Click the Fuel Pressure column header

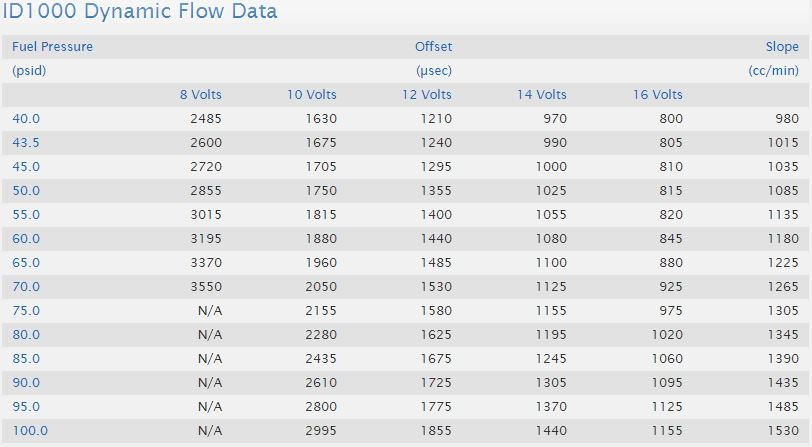click(52, 47)
